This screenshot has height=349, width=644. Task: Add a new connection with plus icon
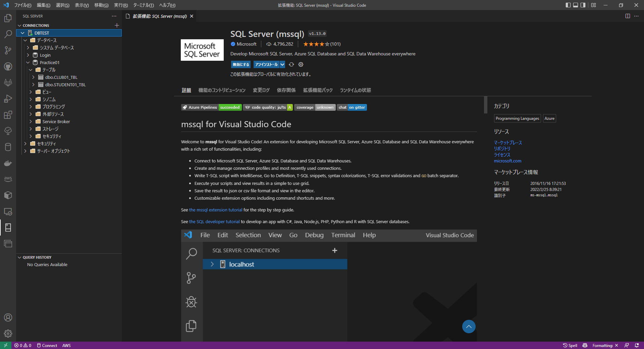[117, 26]
